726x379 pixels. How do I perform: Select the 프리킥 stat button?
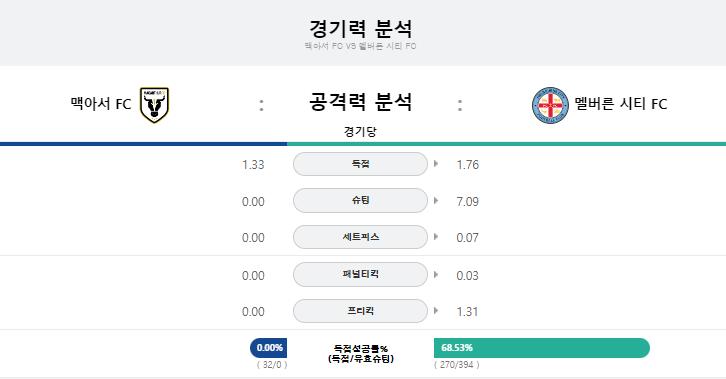coord(360,311)
